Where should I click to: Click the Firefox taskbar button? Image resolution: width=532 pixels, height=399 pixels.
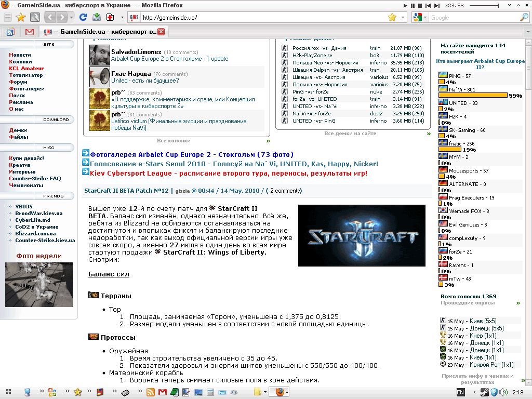280,392
